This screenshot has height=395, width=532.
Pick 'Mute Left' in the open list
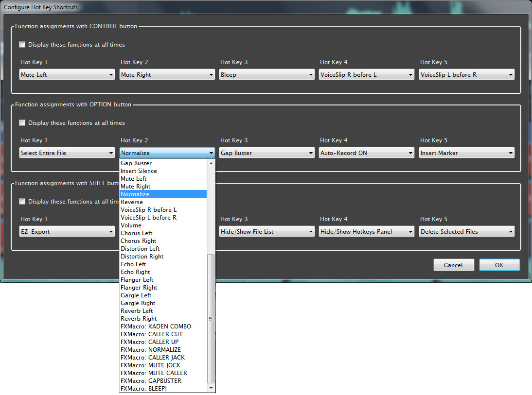point(163,179)
